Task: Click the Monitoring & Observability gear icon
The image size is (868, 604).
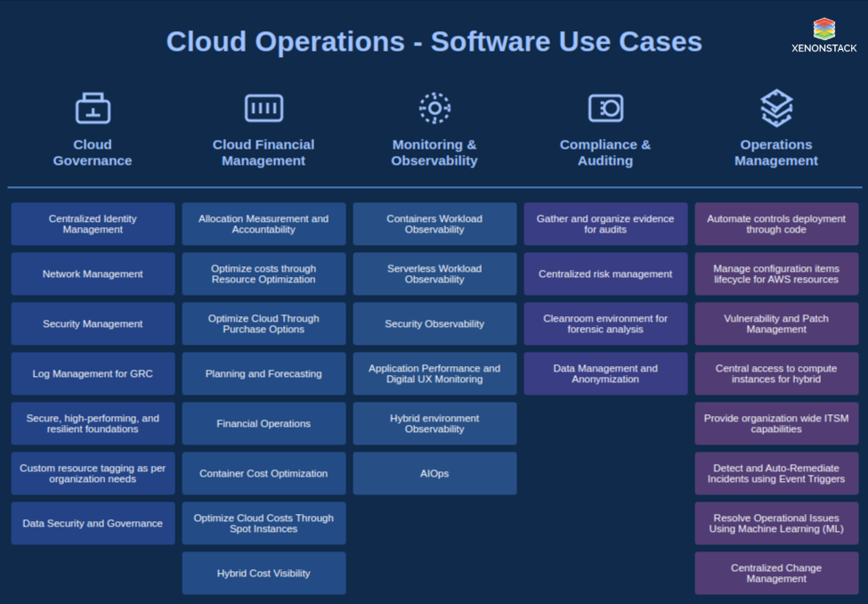Action: (x=434, y=105)
